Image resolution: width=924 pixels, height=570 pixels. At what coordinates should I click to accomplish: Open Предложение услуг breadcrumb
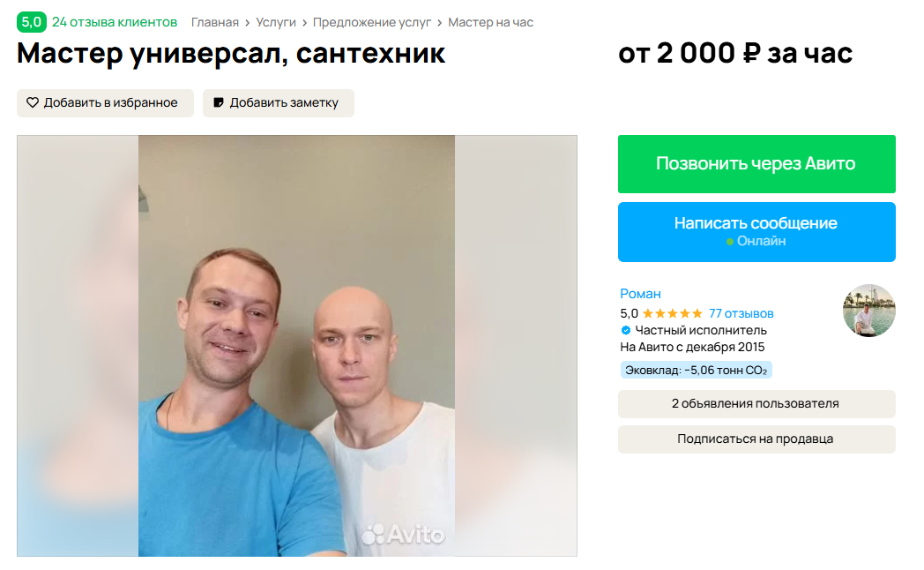pos(372,22)
